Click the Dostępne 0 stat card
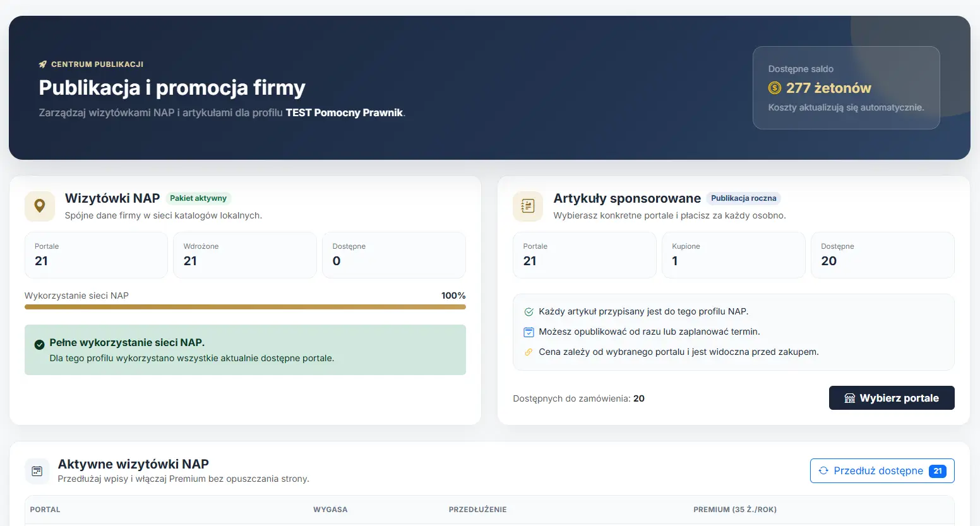 coord(394,255)
